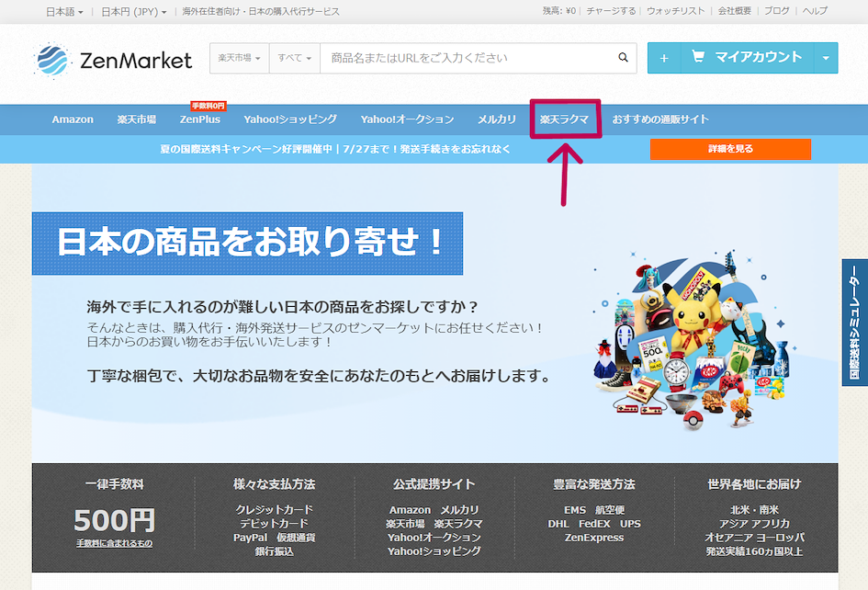Image resolution: width=868 pixels, height=590 pixels.
Task: Open the ブログ link
Action: (x=777, y=11)
